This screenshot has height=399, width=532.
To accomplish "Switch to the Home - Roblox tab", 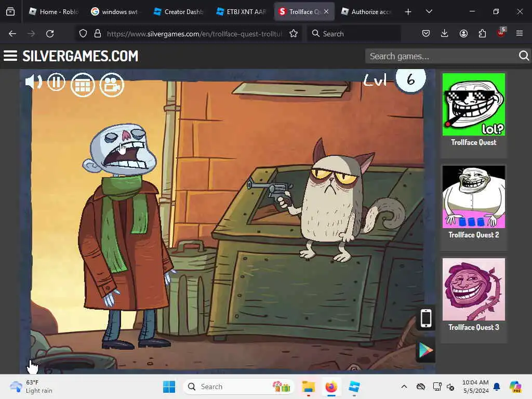I will (x=54, y=11).
